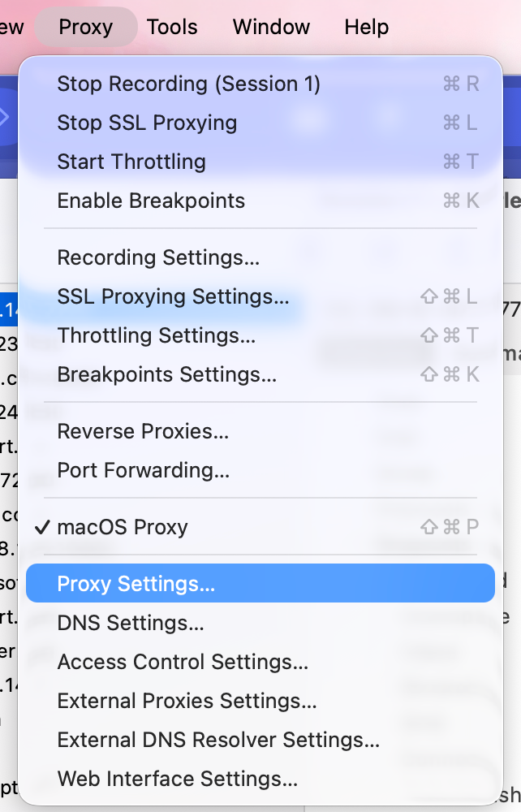Open Recording Settings dialog
The height and width of the screenshot is (812, 521).
(x=158, y=257)
